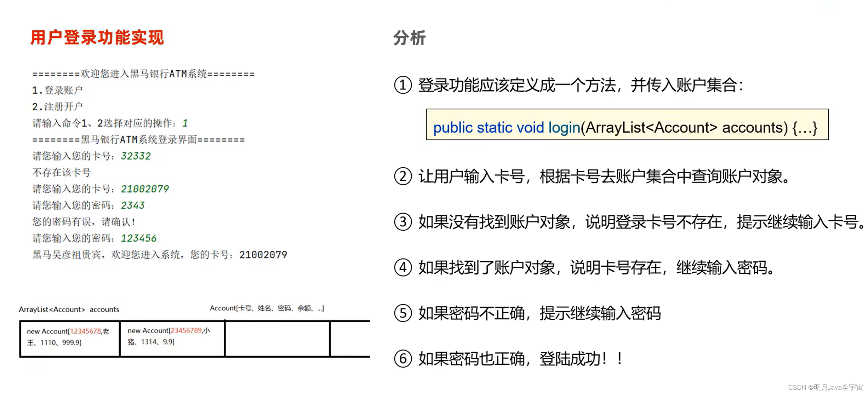The width and height of the screenshot is (868, 394).
Task: Click the yellow code box with login method
Action: (627, 124)
